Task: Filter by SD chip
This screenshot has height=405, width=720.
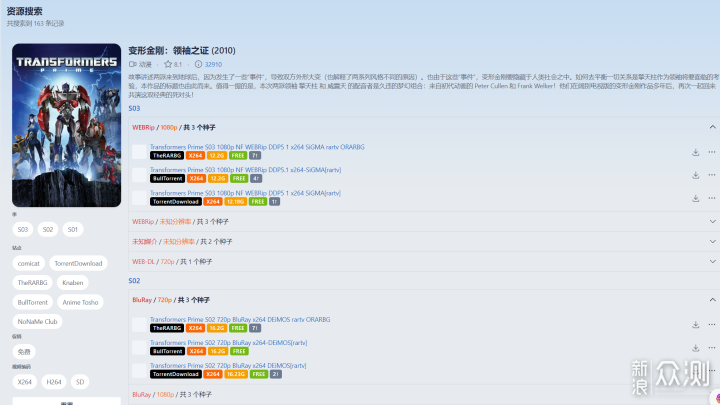Action: 80,382
